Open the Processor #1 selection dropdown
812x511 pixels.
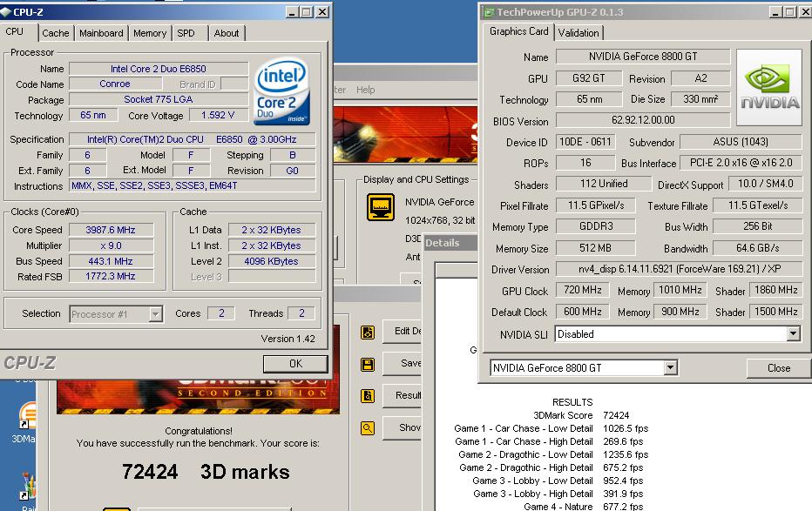point(155,314)
